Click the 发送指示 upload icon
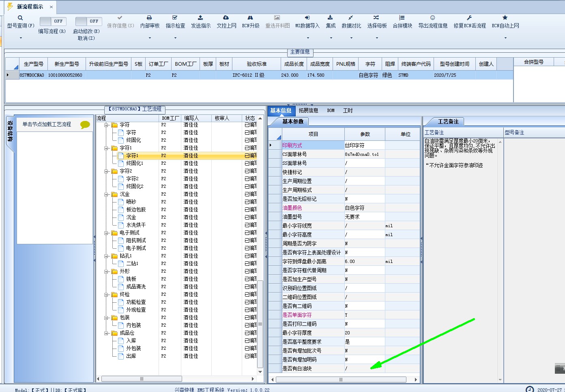This screenshot has height=392, width=565. click(x=200, y=18)
